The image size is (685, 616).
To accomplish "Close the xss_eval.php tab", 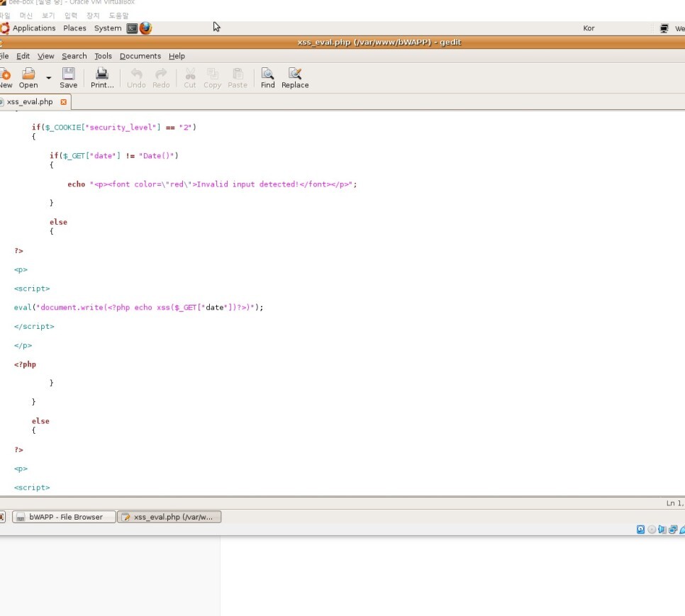I will pos(63,101).
